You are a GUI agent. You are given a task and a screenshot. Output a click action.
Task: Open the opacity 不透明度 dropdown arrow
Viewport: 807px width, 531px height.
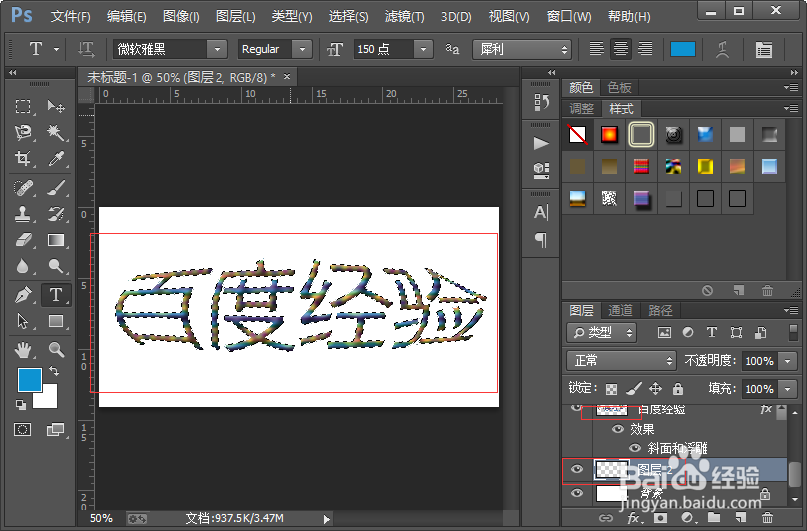click(788, 361)
